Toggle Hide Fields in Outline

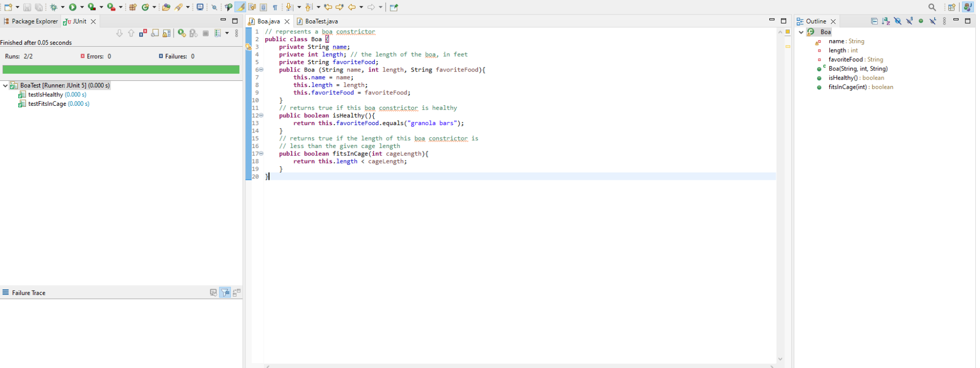click(898, 21)
